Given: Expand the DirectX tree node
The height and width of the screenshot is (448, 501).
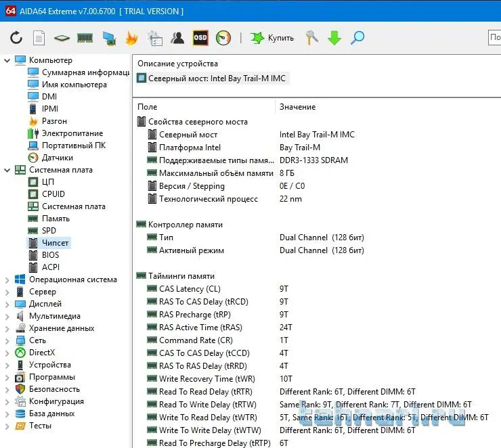Looking at the screenshot, I should click(x=7, y=353).
